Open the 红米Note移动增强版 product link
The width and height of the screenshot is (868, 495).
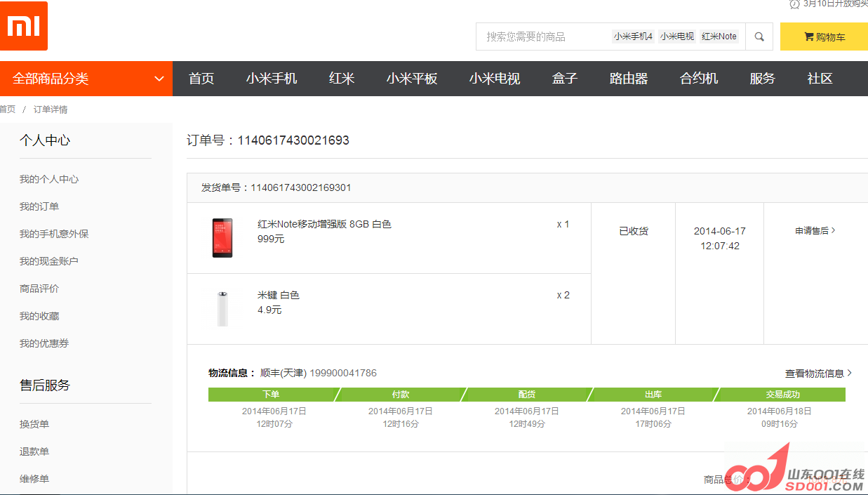coord(324,224)
